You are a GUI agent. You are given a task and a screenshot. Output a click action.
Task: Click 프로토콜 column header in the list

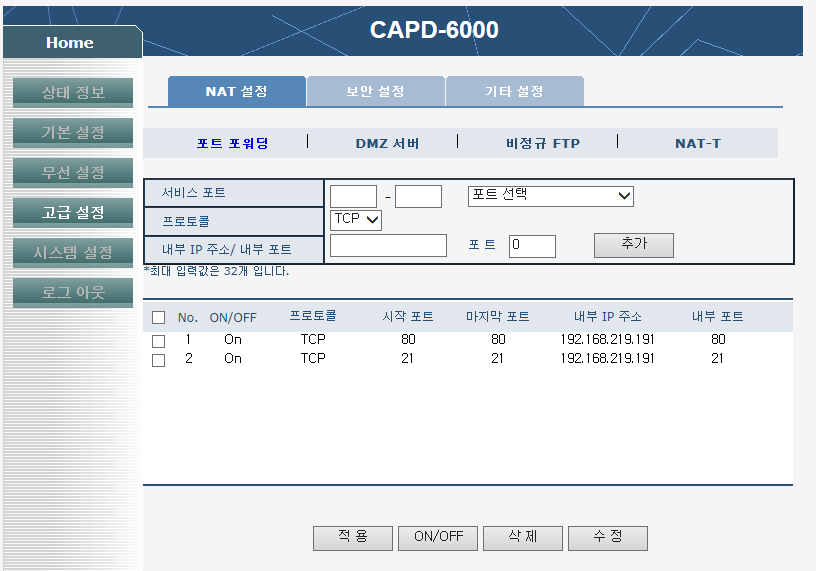click(x=313, y=316)
